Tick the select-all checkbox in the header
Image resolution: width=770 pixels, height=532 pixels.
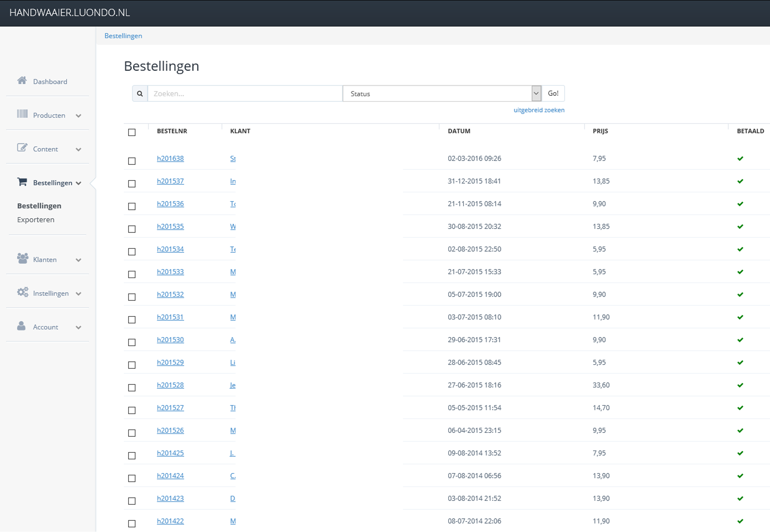coord(132,133)
